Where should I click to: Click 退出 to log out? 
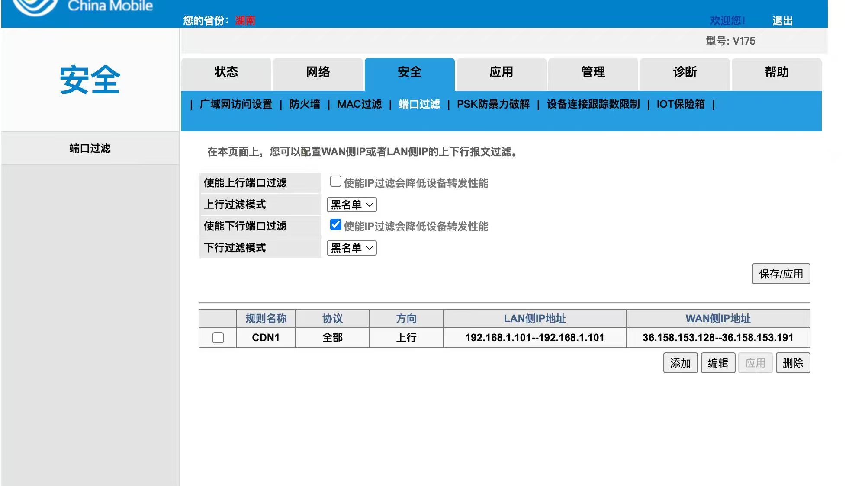782,21
